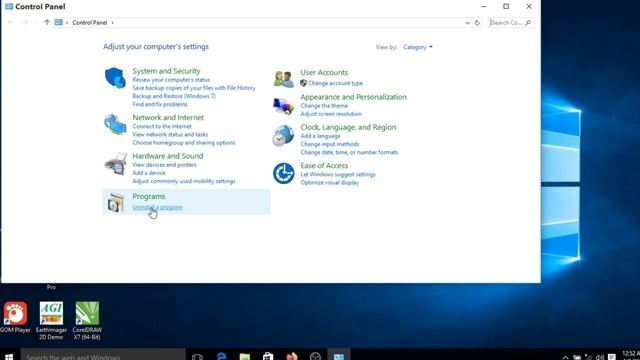Click Backup and Restore (Windows 7)
The height and width of the screenshot is (360, 640).
pyautogui.click(x=174, y=96)
